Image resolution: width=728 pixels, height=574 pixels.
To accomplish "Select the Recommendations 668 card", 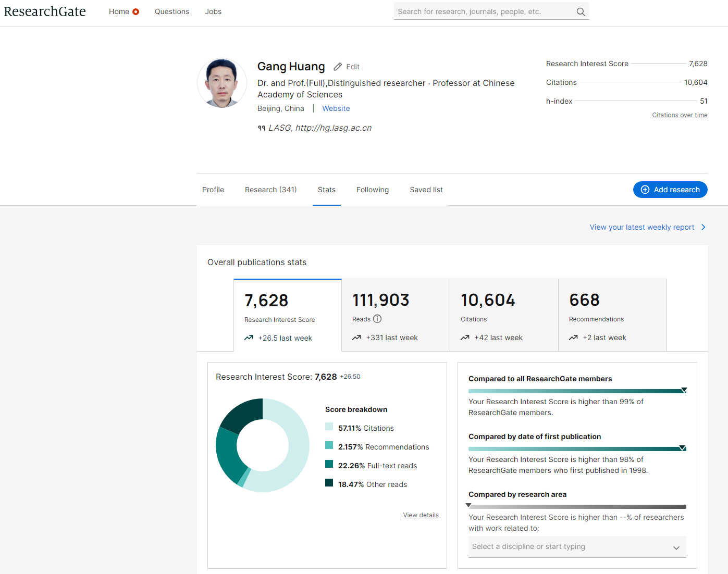I will (x=613, y=315).
